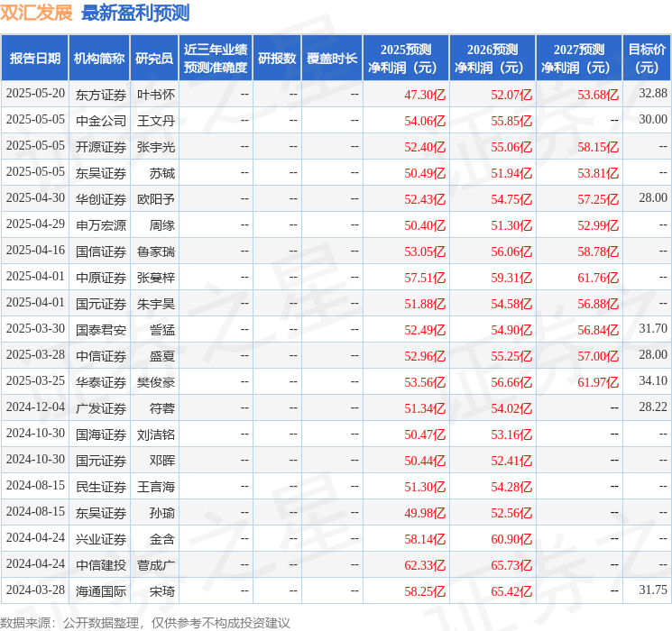Click the 研报数 column header

[277, 59]
